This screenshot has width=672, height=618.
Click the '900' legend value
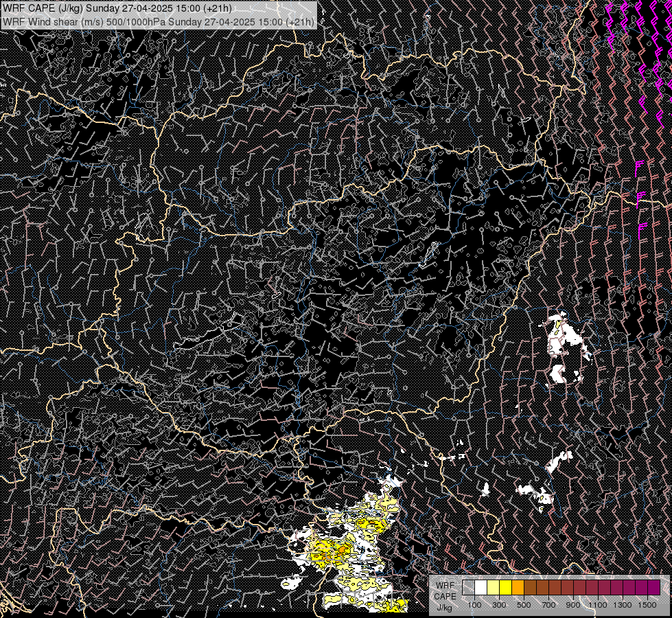(x=573, y=605)
